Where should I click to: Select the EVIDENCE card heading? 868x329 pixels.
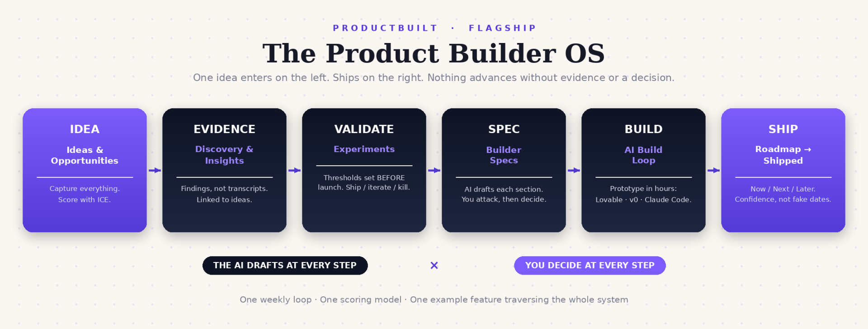[224, 129]
